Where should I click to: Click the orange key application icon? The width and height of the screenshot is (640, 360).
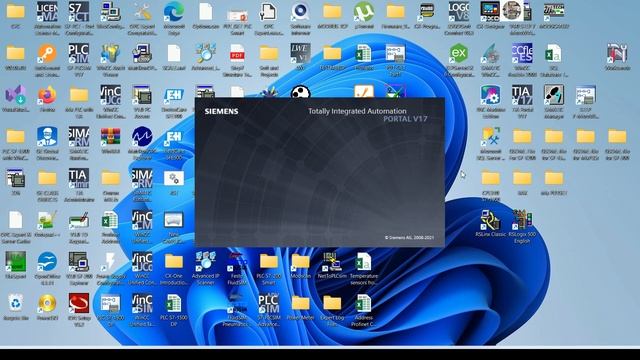[47, 53]
